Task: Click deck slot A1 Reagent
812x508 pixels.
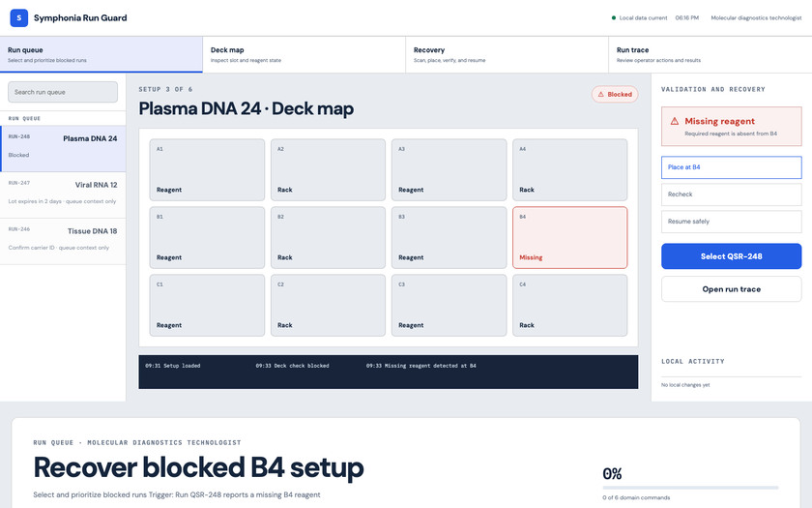Action: pyautogui.click(x=207, y=169)
